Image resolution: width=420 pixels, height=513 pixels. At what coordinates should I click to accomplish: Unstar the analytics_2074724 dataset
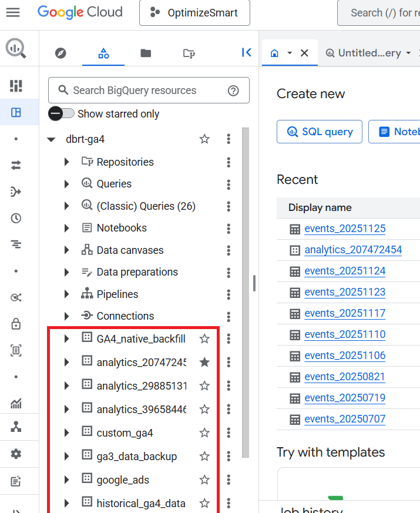tap(204, 362)
